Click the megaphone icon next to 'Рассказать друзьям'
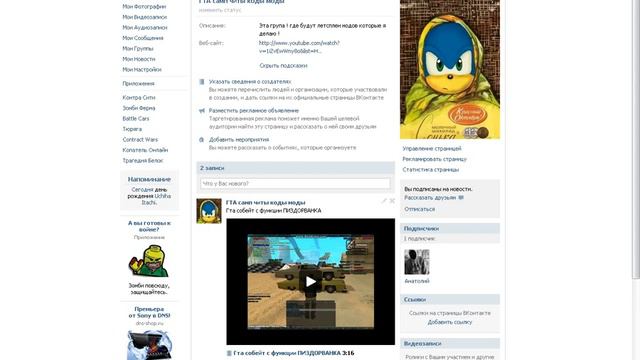The width and height of the screenshot is (640, 360). [461, 198]
